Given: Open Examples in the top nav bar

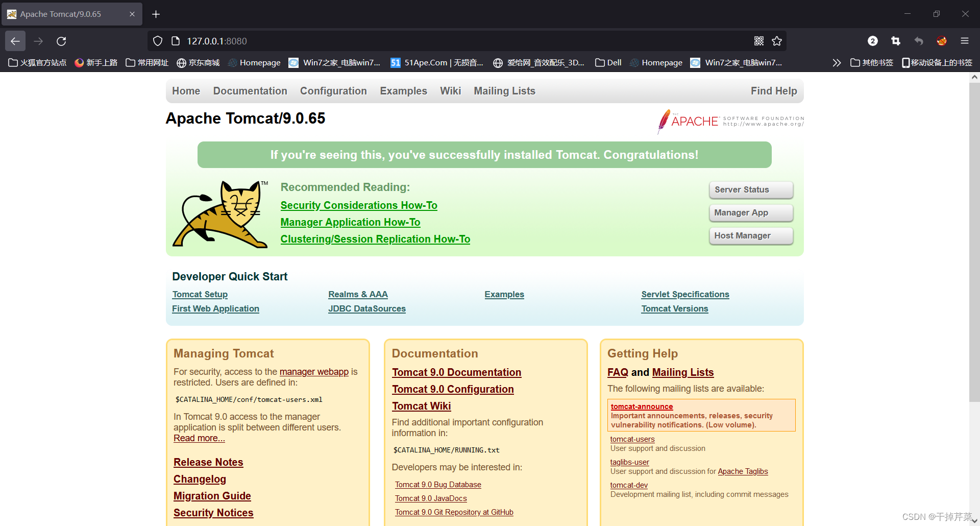Looking at the screenshot, I should pyautogui.click(x=403, y=91).
